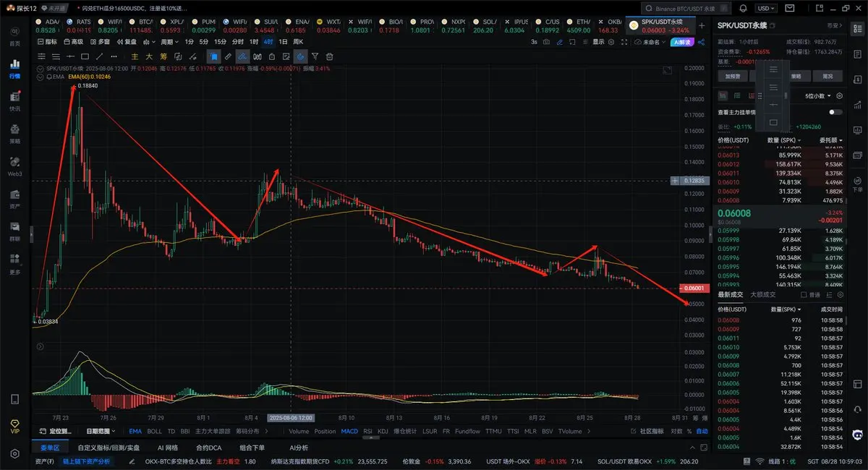Click the search magnifier in Binance BTC/USDT box
868x470 pixels.
coord(649,8)
